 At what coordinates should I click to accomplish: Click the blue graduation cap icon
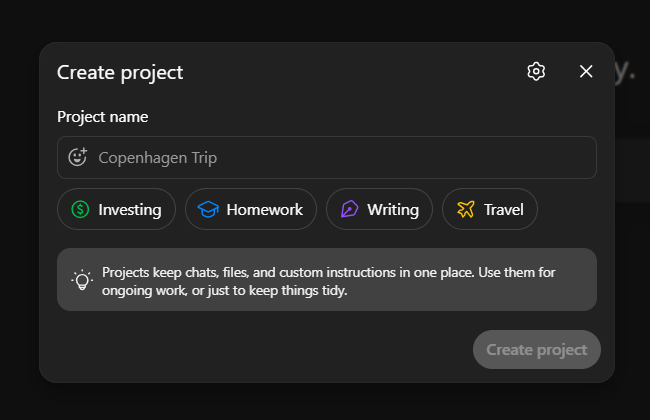(208, 210)
